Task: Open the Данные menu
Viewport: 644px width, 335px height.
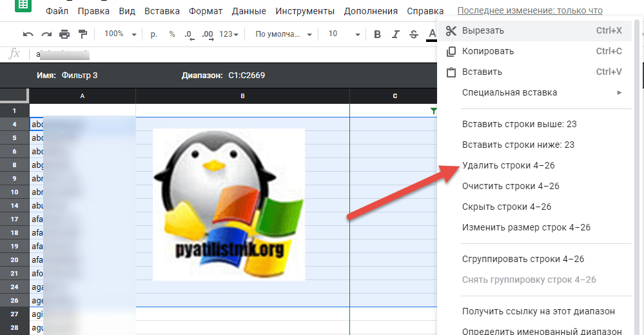Action: click(x=249, y=11)
